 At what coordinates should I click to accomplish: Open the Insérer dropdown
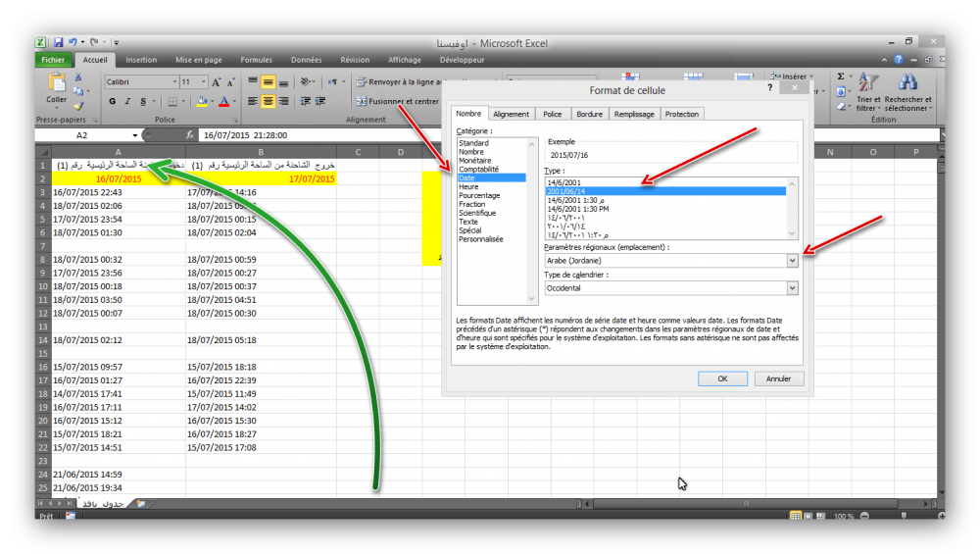(792, 76)
